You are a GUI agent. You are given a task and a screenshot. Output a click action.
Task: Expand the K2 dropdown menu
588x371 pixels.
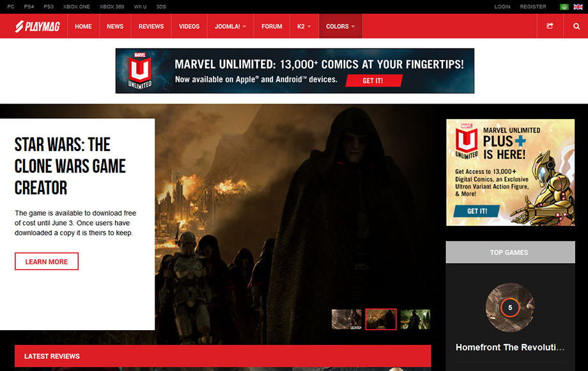coord(304,26)
